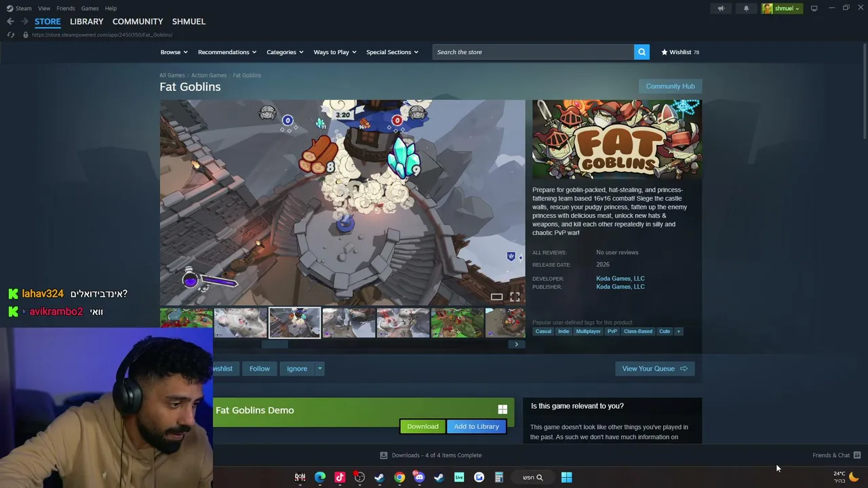Add another tag with the plus button
Viewport: 868px width, 488px height.
click(x=678, y=331)
